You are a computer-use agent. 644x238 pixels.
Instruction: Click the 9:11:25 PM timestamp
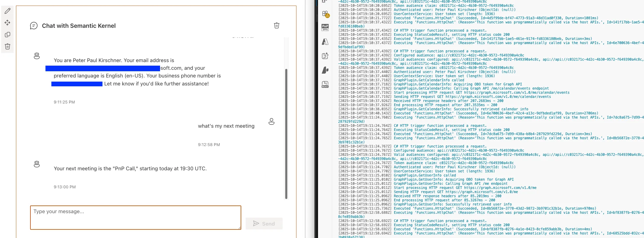click(x=64, y=102)
